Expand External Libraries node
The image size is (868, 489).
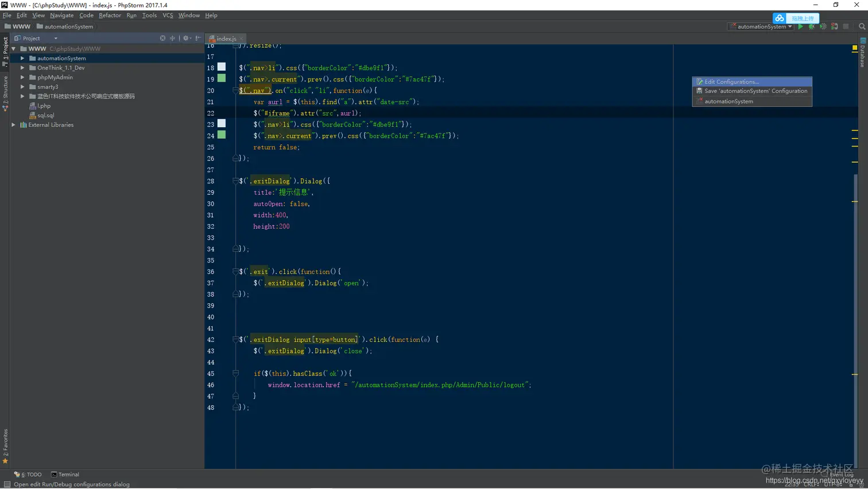13,125
